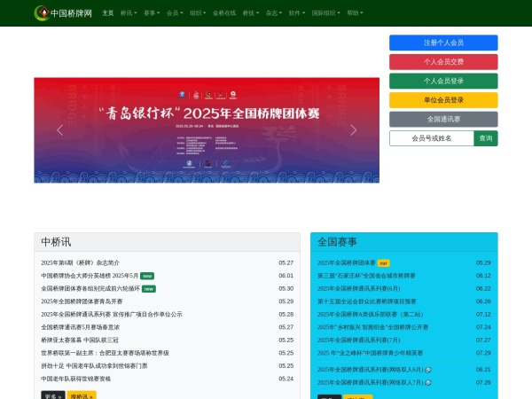Open the 青岛银行杯 2025 team championship banner

pos(207,130)
